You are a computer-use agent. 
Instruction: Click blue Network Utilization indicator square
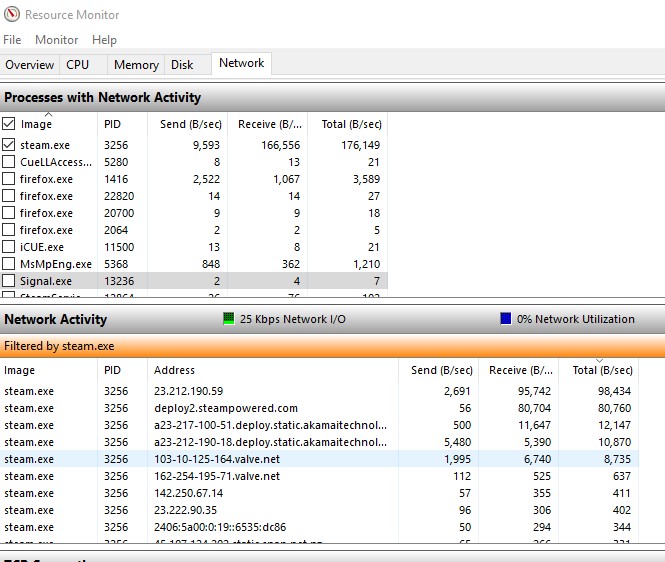coord(506,319)
